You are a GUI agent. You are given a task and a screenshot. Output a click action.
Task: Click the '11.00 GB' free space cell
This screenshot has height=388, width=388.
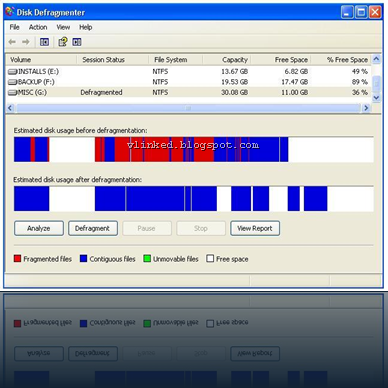[294, 92]
